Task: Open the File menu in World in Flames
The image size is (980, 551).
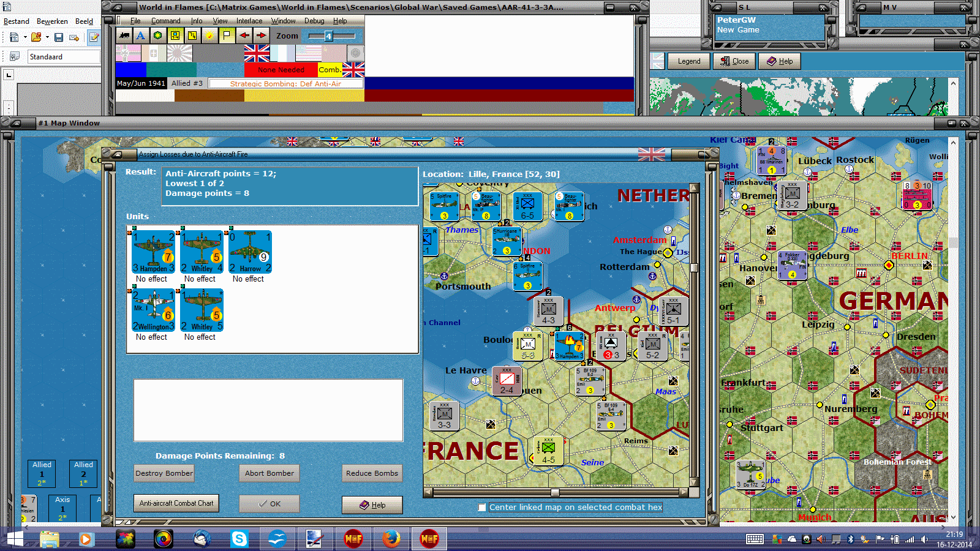Action: (135, 21)
